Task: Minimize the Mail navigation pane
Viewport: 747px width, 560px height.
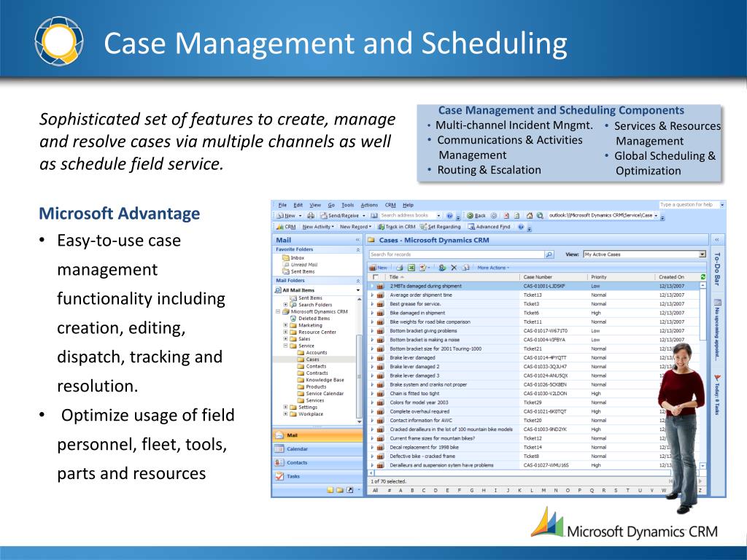Action: coord(357,240)
